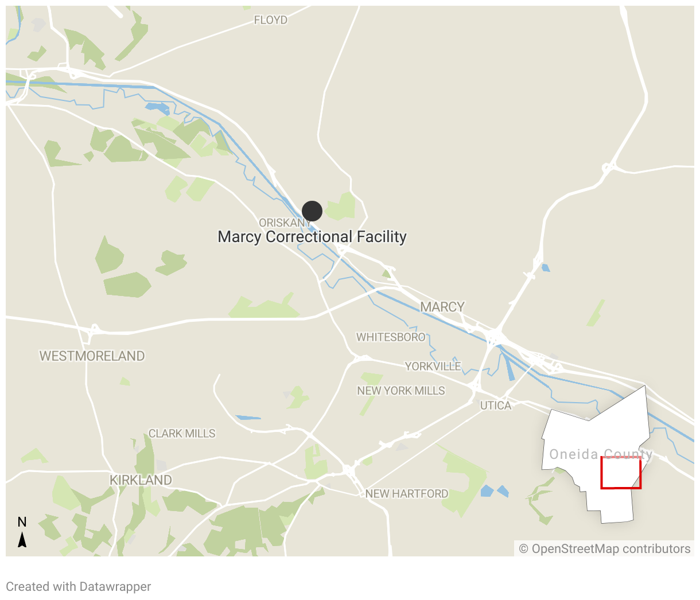The width and height of the screenshot is (700, 600).
Task: Click the NEW YORK MILLS label
Action: [x=401, y=391]
